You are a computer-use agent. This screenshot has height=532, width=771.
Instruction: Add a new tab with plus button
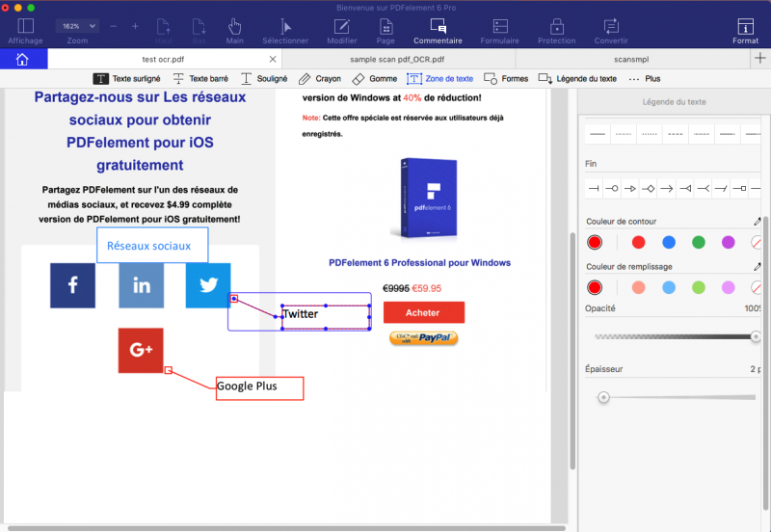pyautogui.click(x=760, y=59)
